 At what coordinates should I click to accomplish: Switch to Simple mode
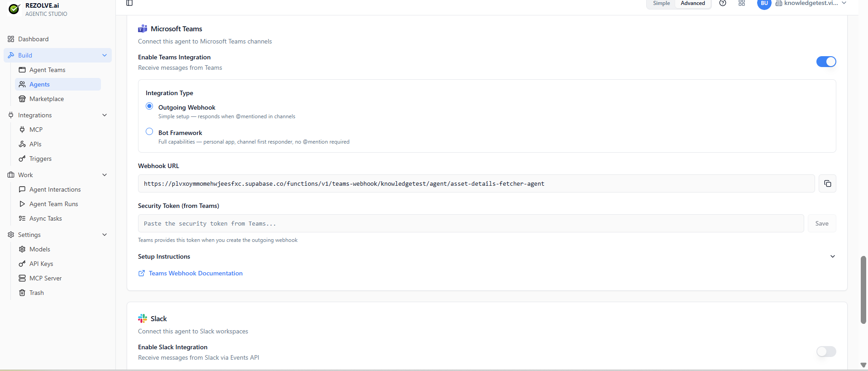(661, 3)
